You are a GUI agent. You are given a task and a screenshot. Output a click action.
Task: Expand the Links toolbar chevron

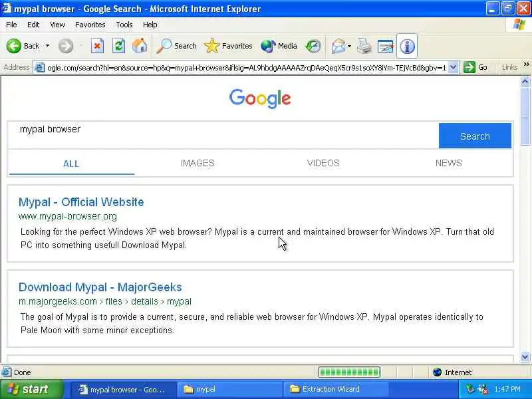click(526, 64)
